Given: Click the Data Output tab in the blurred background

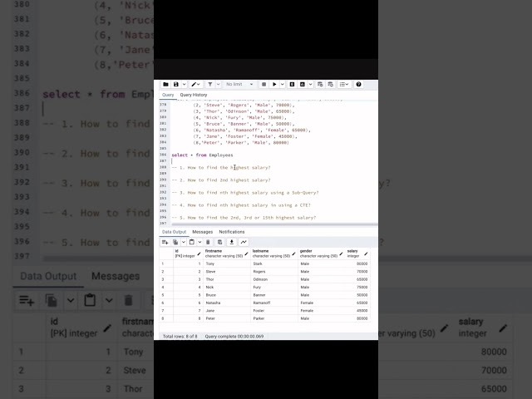Looking at the screenshot, I should click(48, 276).
